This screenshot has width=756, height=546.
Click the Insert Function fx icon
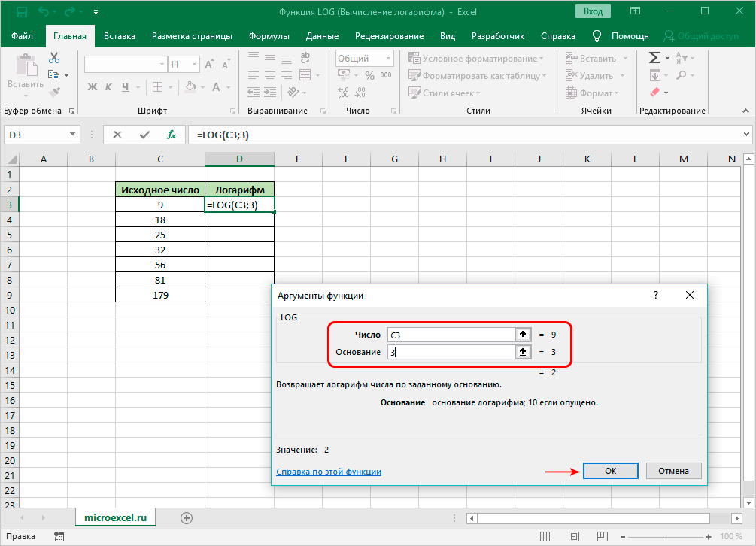click(x=172, y=135)
